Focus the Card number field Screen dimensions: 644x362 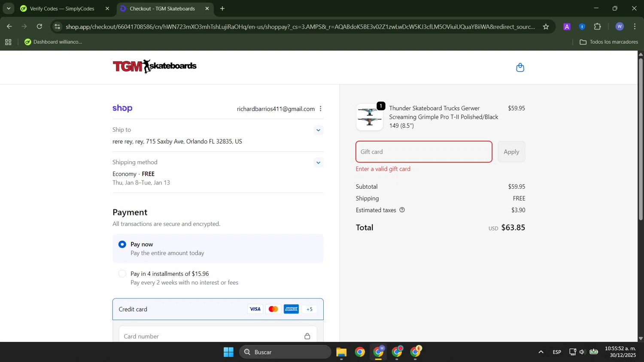(x=218, y=336)
